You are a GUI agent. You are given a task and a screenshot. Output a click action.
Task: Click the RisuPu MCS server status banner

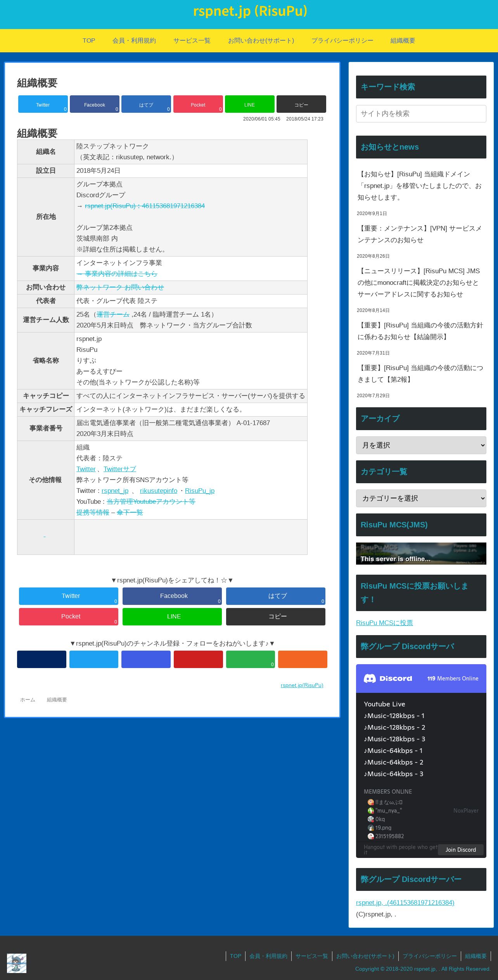point(421,553)
